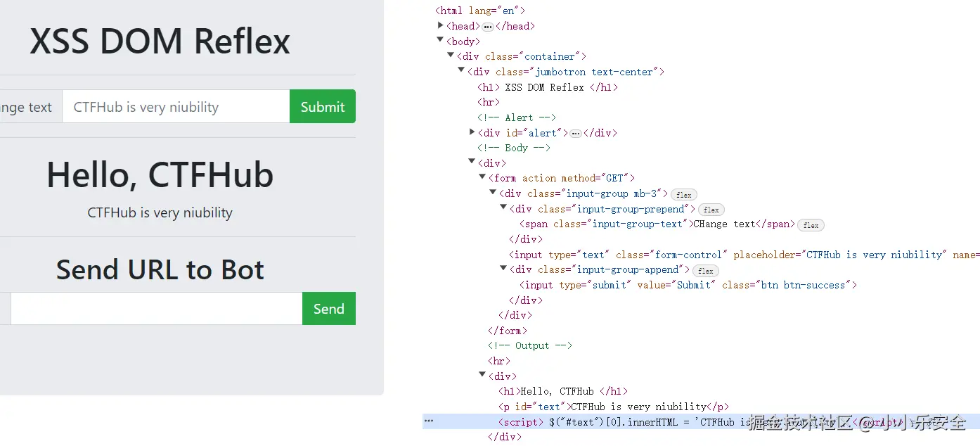Screen dimensions: 980x446
Task: Click the green Send button
Action: pyautogui.click(x=329, y=309)
